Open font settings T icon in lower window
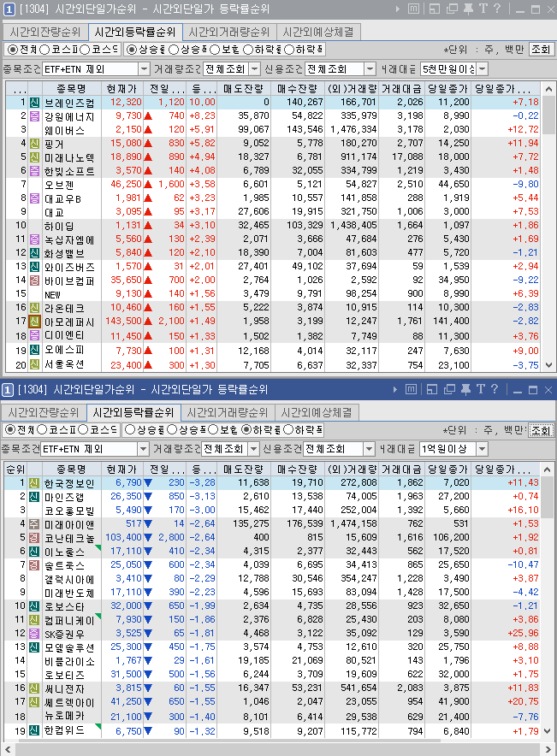This screenshot has height=756, width=557. coord(481,389)
